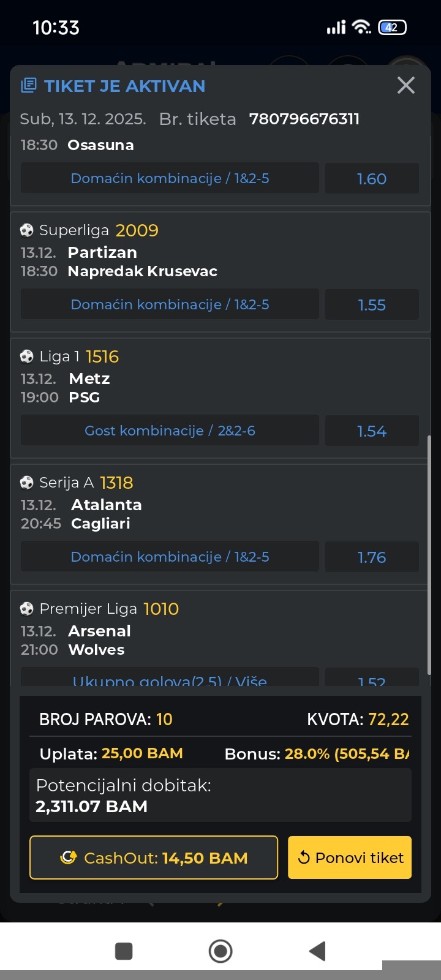Tap the soccer ball icon beside Premijer Liga
Viewport: 441px width, 980px height.
pyautogui.click(x=27, y=609)
